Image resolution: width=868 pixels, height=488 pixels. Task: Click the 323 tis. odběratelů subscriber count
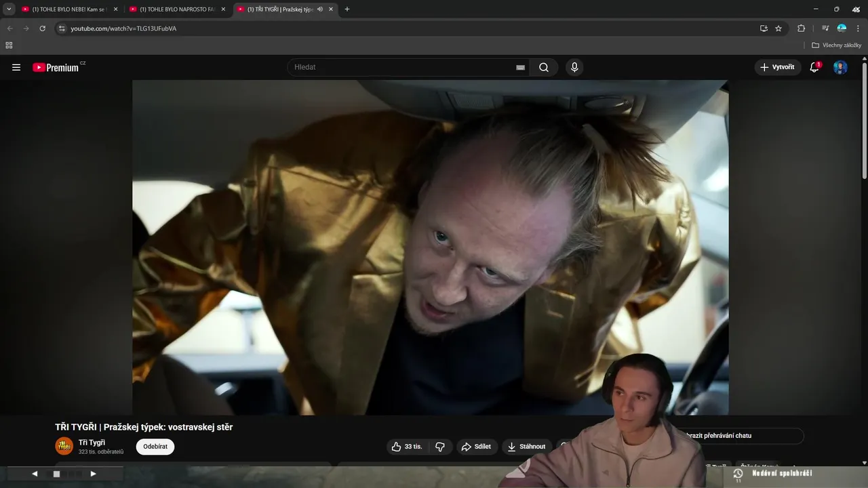pyautogui.click(x=101, y=452)
